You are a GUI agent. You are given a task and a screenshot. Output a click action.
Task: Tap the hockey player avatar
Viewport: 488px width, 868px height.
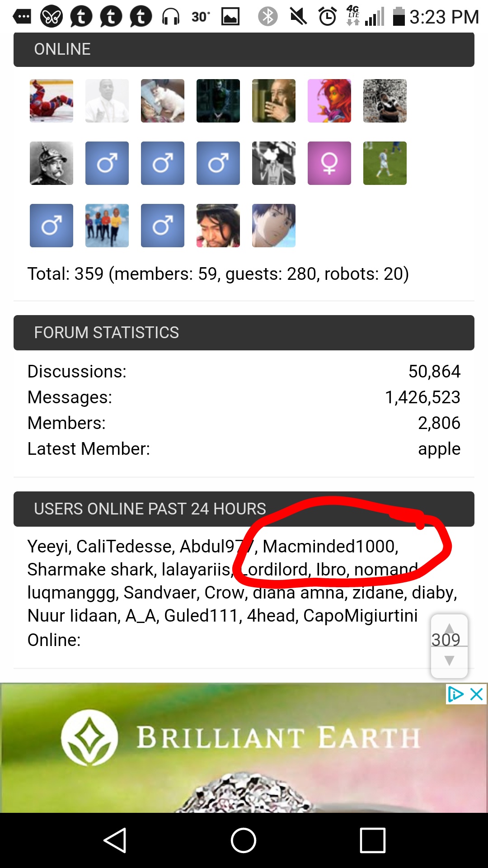click(52, 101)
